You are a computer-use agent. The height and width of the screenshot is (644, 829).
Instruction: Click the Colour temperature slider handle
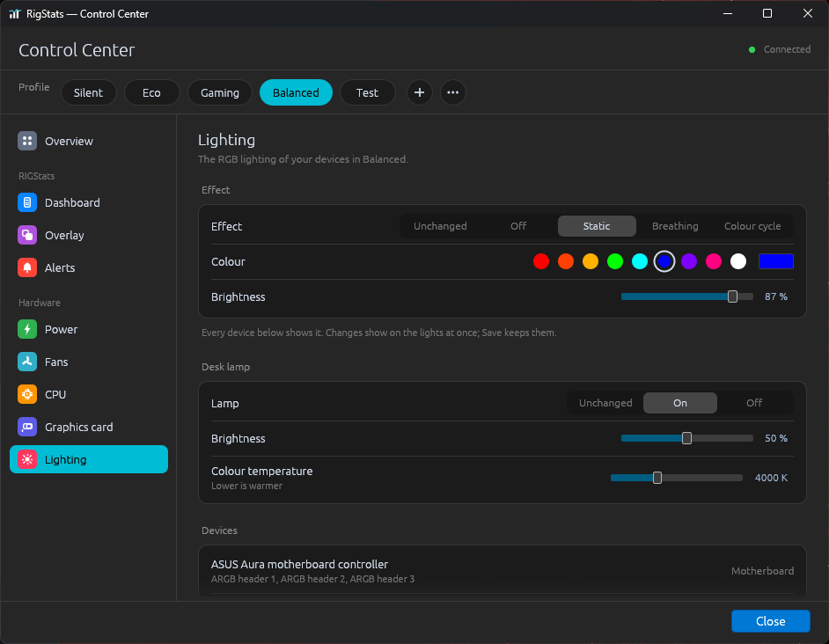point(657,478)
